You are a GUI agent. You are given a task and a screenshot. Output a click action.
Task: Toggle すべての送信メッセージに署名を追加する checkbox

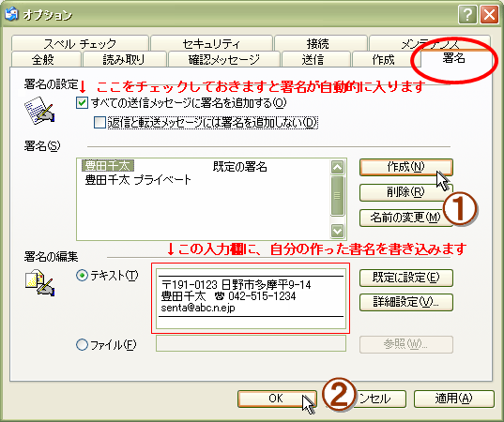coord(82,103)
